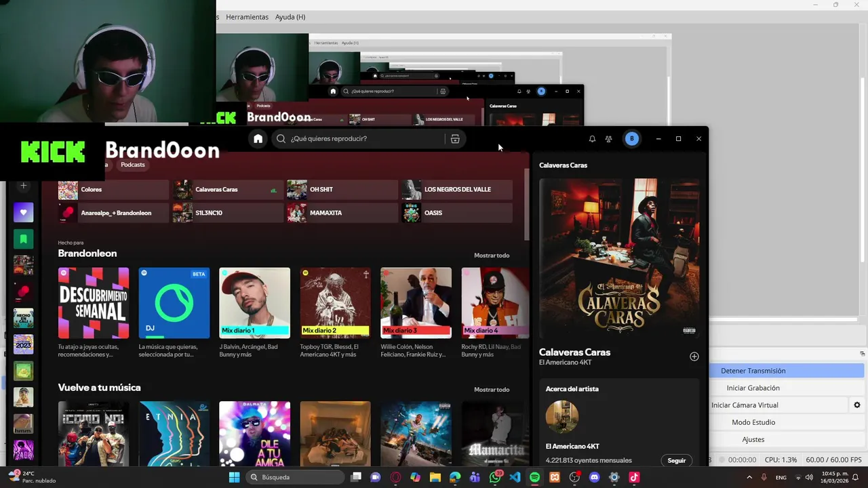
Task: Click the microphone icon in the system tray
Action: [x=764, y=477]
